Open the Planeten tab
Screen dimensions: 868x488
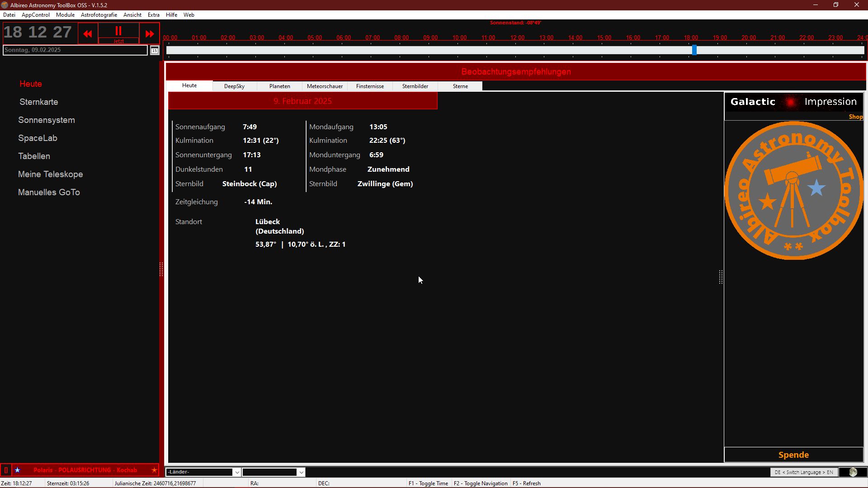pyautogui.click(x=279, y=86)
